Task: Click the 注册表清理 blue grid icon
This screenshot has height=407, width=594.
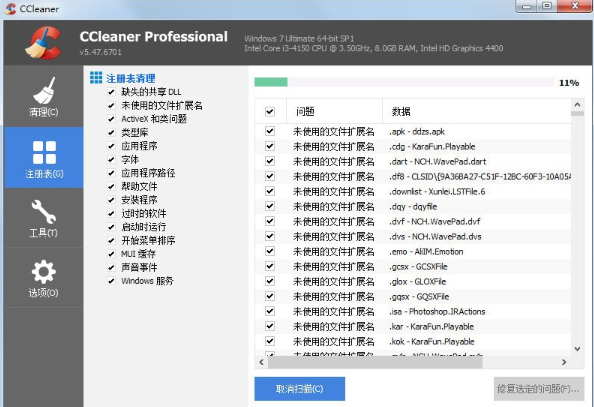Action: pos(96,78)
